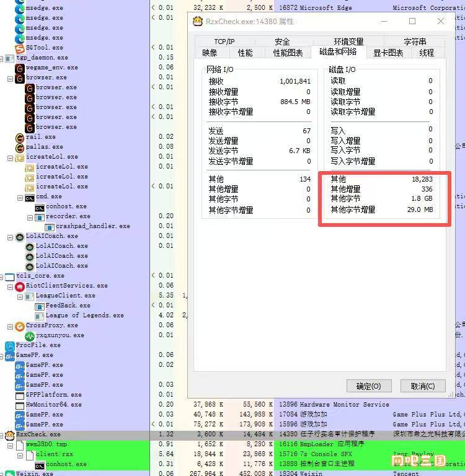
Task: Switch to the TCP/IP tab
Action: tap(224, 42)
